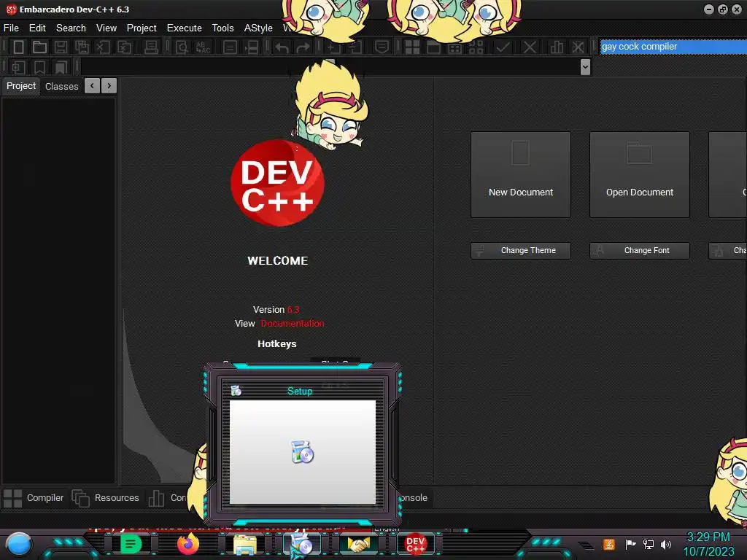The width and height of the screenshot is (747, 560).
Task: Click the Action Center flag tray icon
Action: coord(630,544)
